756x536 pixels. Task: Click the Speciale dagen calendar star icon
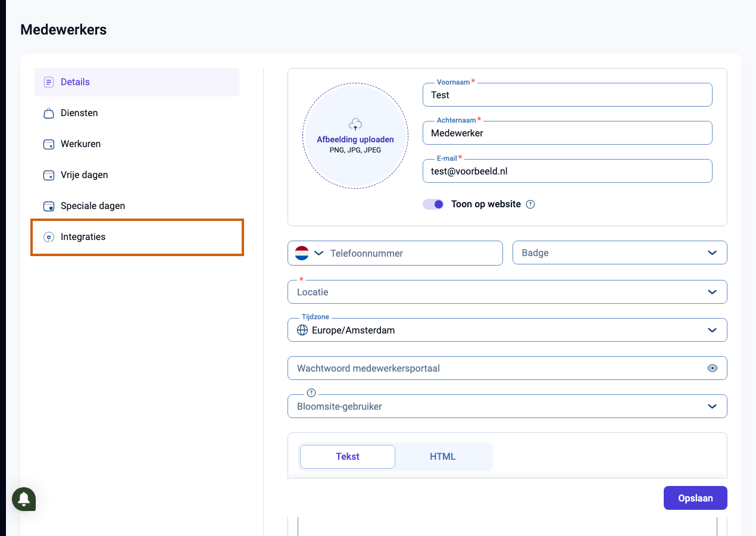tap(49, 206)
